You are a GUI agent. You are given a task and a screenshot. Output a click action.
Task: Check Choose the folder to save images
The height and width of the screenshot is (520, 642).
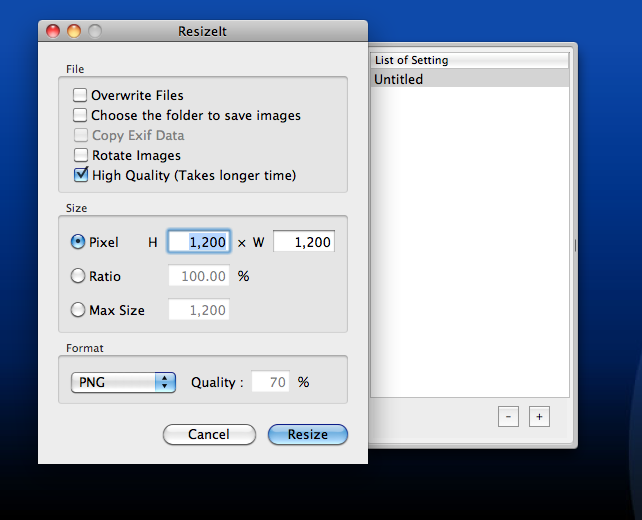(x=80, y=116)
